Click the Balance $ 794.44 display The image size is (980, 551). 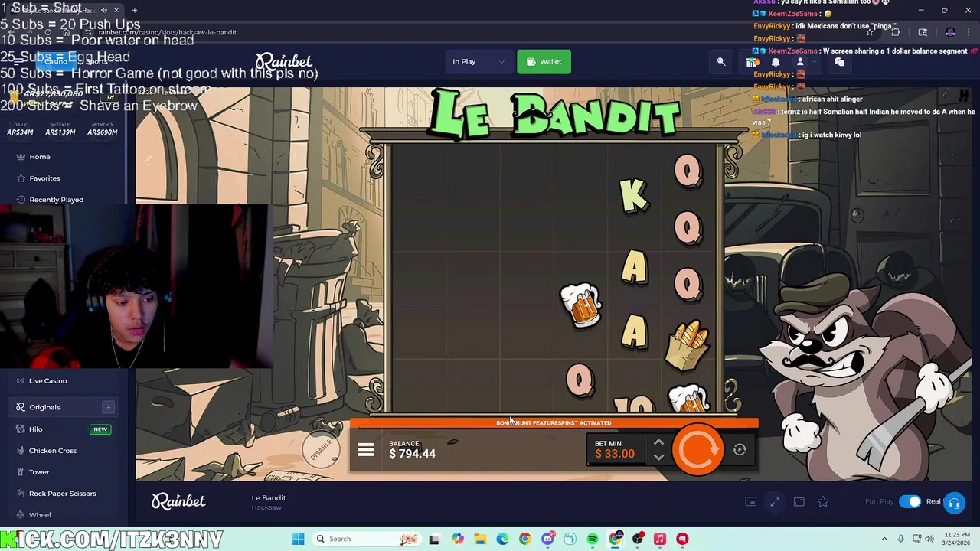412,449
